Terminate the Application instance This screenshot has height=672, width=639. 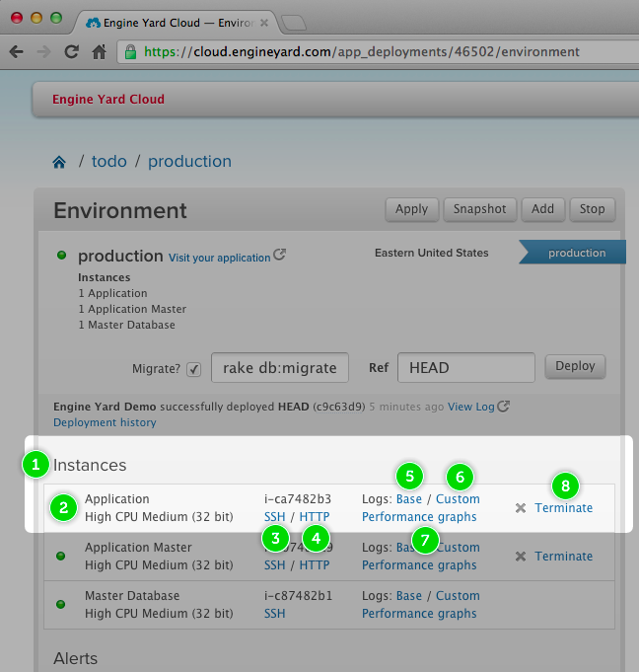point(563,508)
